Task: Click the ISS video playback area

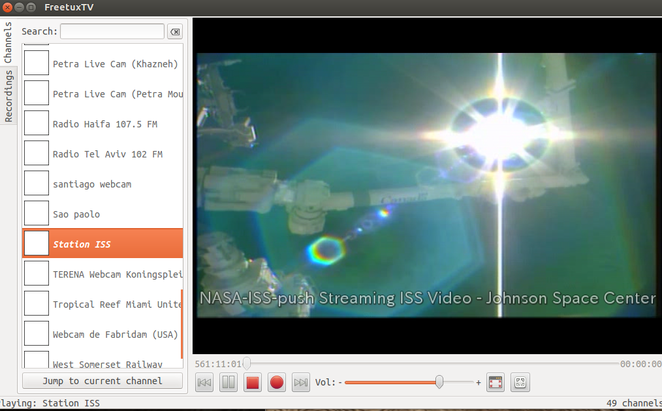Action: click(x=426, y=185)
